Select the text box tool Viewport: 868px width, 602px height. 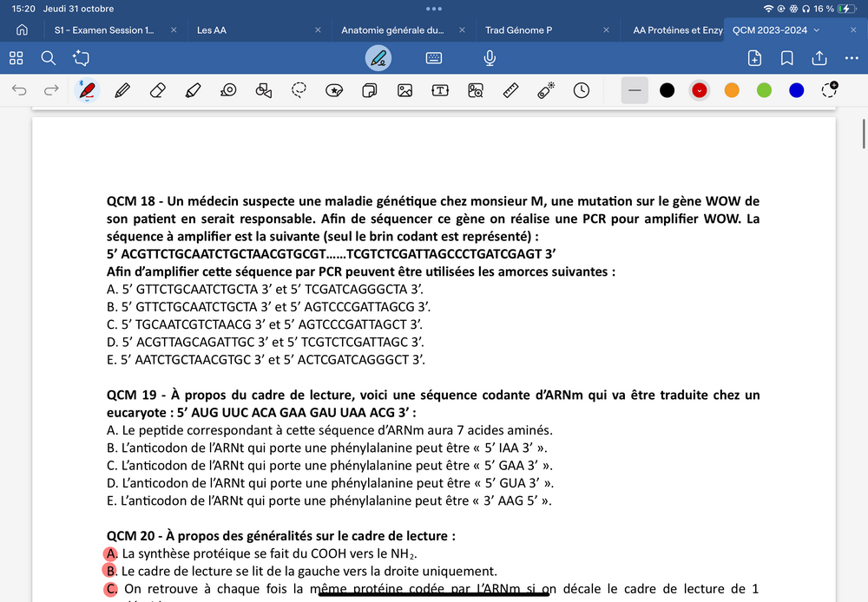(x=440, y=90)
